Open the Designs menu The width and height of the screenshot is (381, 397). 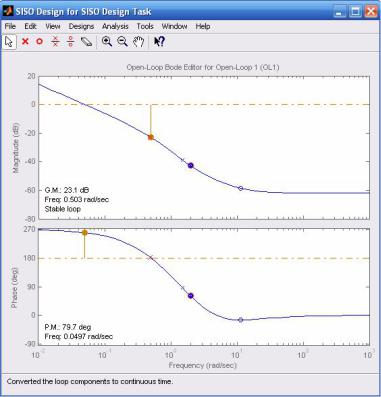pyautogui.click(x=81, y=26)
